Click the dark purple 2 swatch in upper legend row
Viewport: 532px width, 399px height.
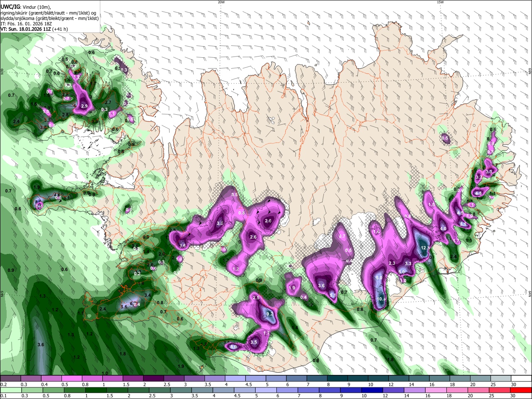(153, 379)
